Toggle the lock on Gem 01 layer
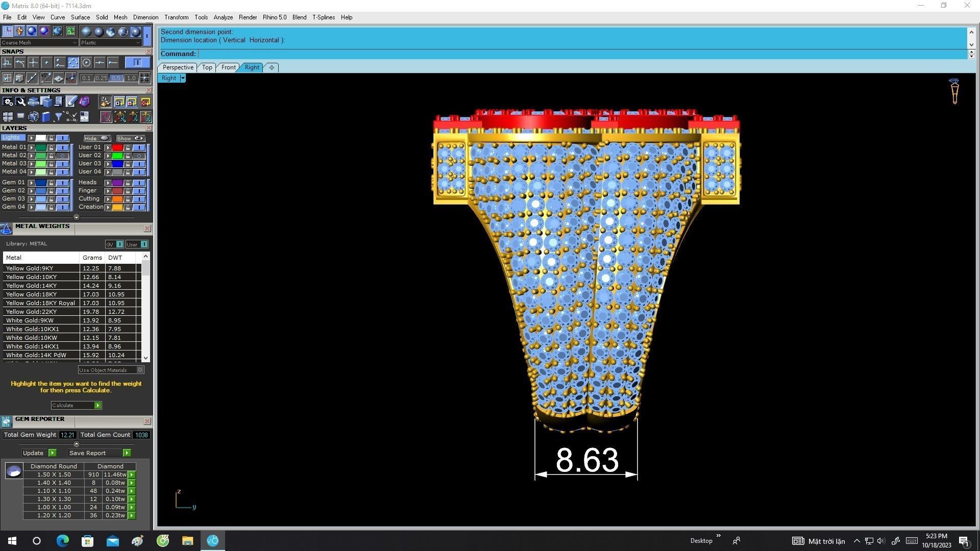This screenshot has height=551, width=980. pos(51,183)
